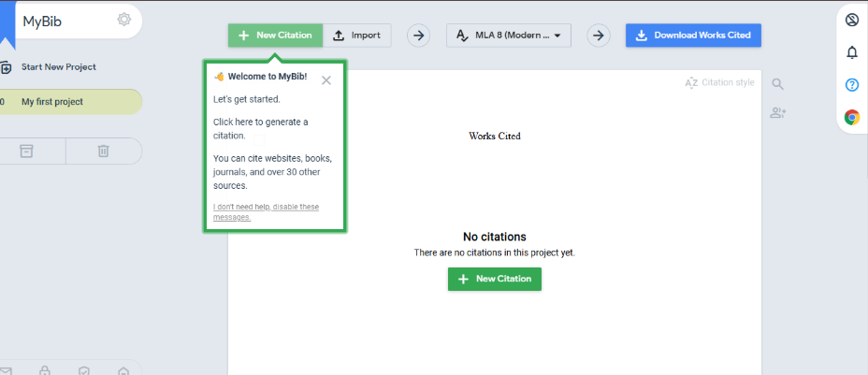Click the envelope contact icon at sidebar bottom
Viewport: 868px width, 375px height.
coord(6,370)
